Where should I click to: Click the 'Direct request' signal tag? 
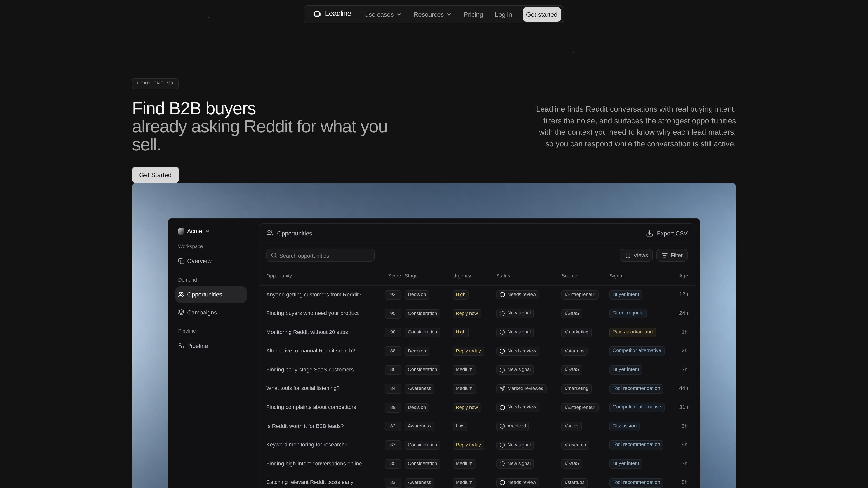628,313
